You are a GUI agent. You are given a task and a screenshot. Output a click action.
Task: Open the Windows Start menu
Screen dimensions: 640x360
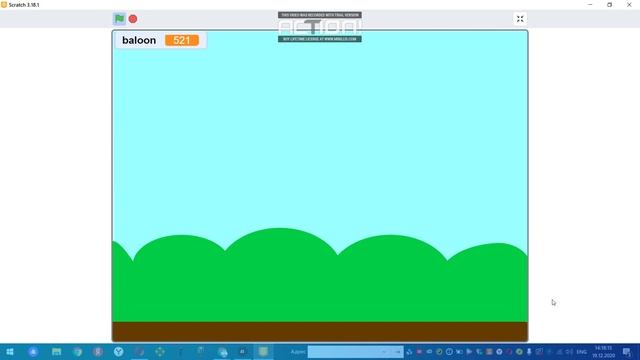coord(10,351)
